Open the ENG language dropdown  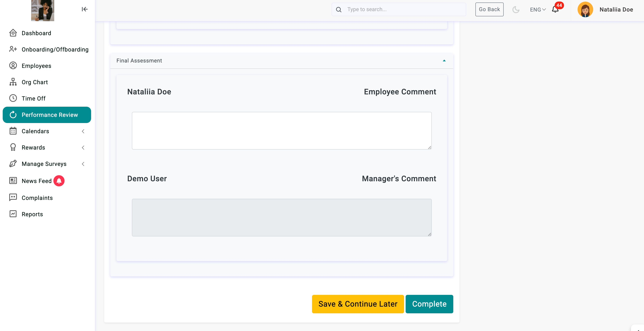(x=538, y=9)
